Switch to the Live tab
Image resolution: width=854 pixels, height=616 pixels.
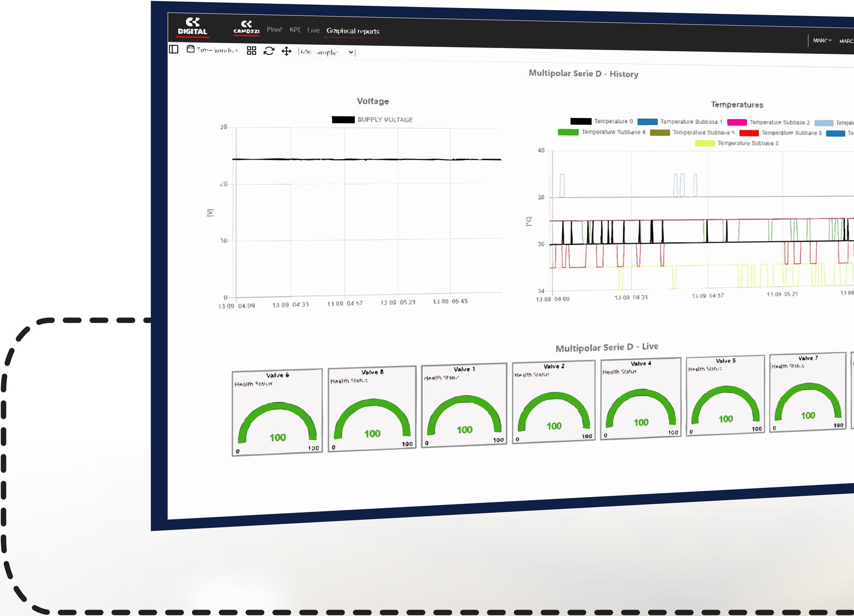click(x=313, y=30)
